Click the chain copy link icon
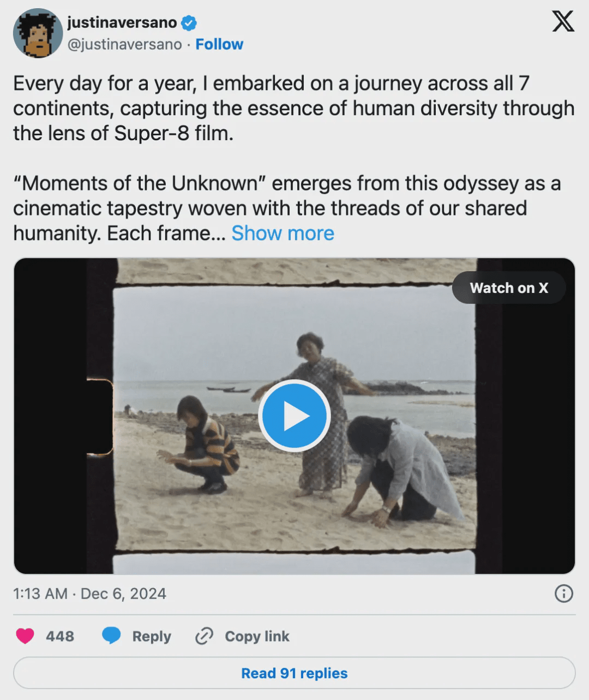The height and width of the screenshot is (700, 589). pos(204,636)
